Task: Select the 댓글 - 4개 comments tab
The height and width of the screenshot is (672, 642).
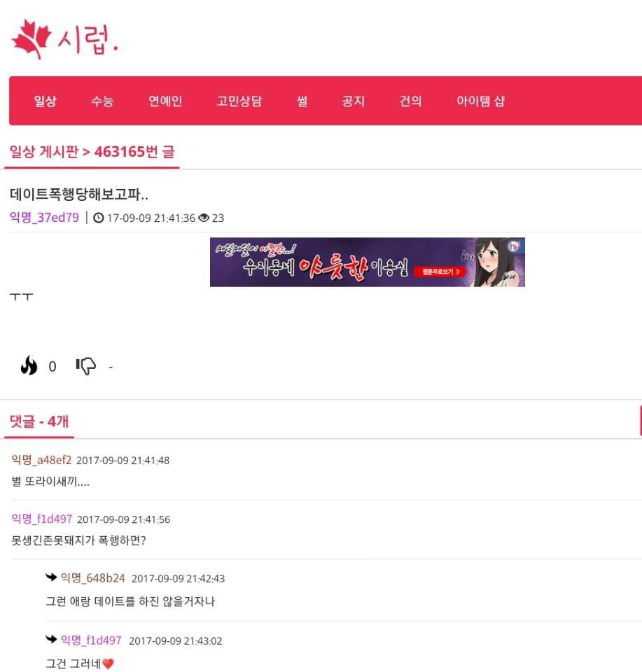Action: [x=39, y=421]
